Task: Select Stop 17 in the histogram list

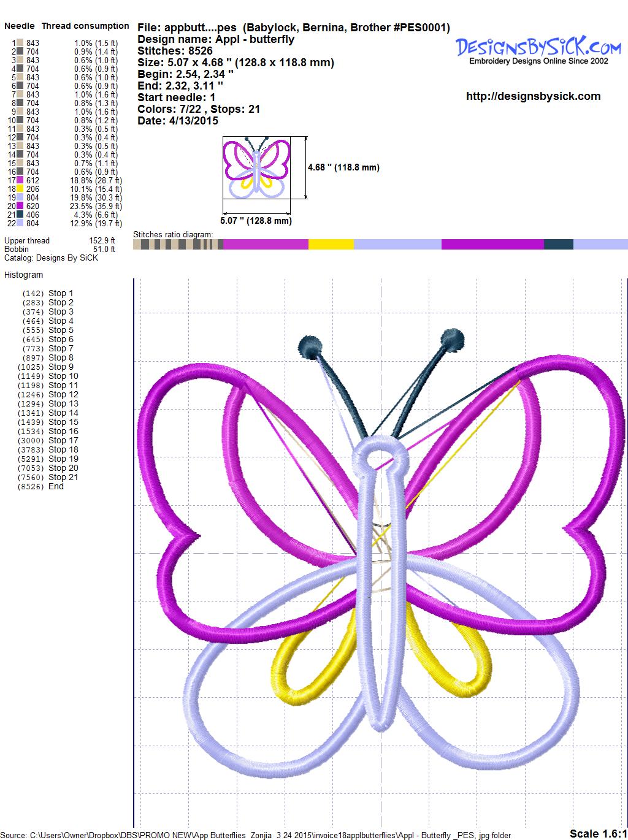Action: point(63,440)
